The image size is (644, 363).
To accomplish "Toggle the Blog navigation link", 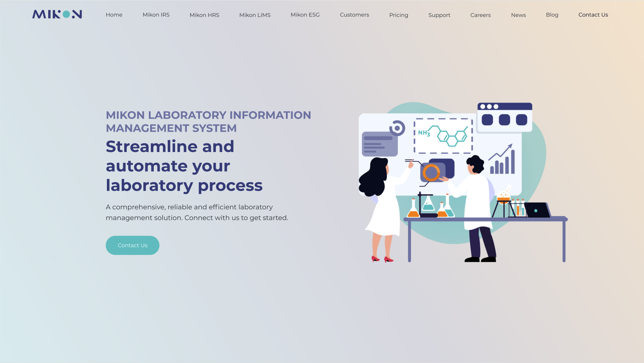I will [x=552, y=15].
